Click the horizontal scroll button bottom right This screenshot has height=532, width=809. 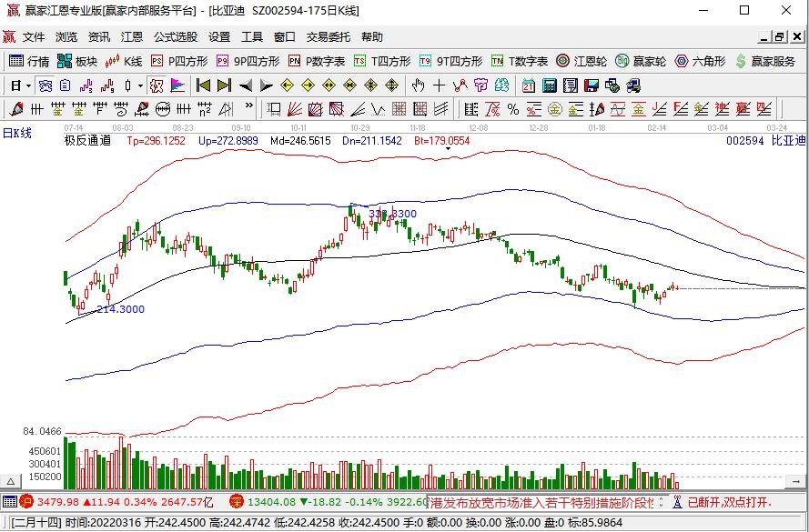[796, 482]
